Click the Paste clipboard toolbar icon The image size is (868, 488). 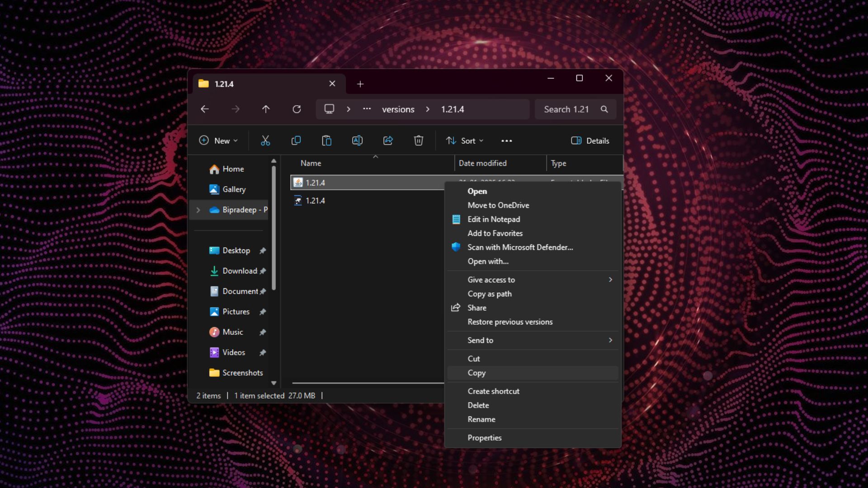click(326, 141)
